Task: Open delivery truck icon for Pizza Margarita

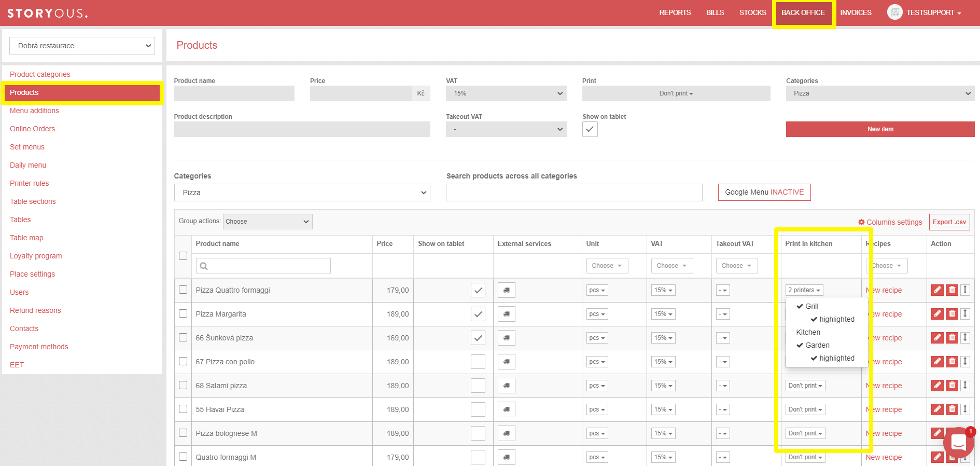Action: pyautogui.click(x=507, y=314)
